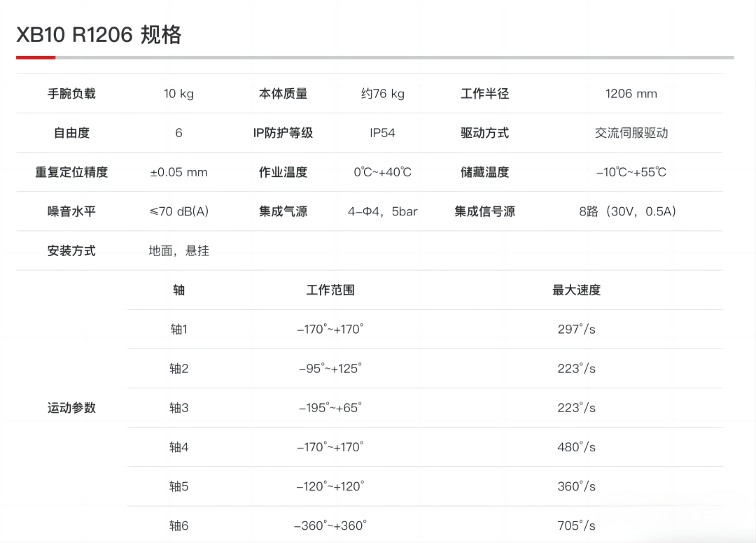Select the 轴3 range -195°~+65°
The height and width of the screenshot is (543, 756).
tap(330, 408)
